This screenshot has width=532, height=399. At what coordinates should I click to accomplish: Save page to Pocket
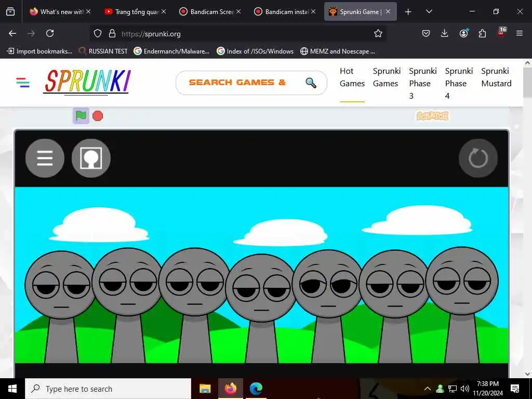[426, 33]
